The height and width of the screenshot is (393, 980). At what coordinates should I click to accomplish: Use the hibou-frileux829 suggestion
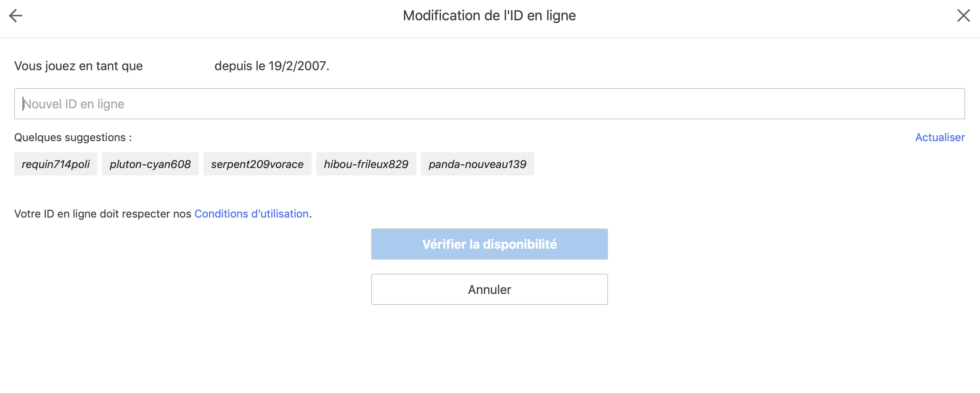tap(366, 164)
